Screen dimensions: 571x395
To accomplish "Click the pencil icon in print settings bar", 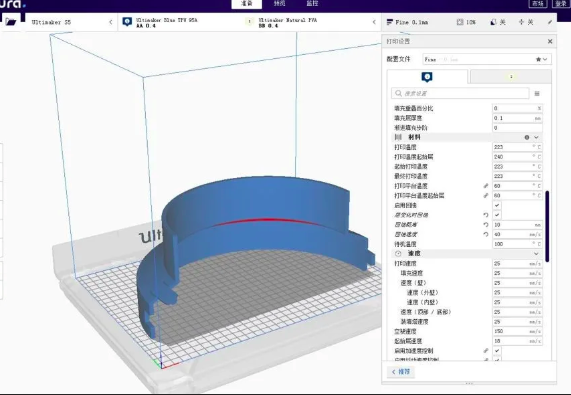I will pos(550,22).
